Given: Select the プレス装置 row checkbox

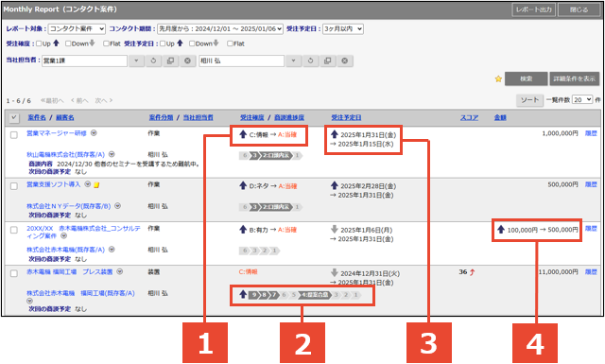Looking at the screenshot, I should point(14,273).
